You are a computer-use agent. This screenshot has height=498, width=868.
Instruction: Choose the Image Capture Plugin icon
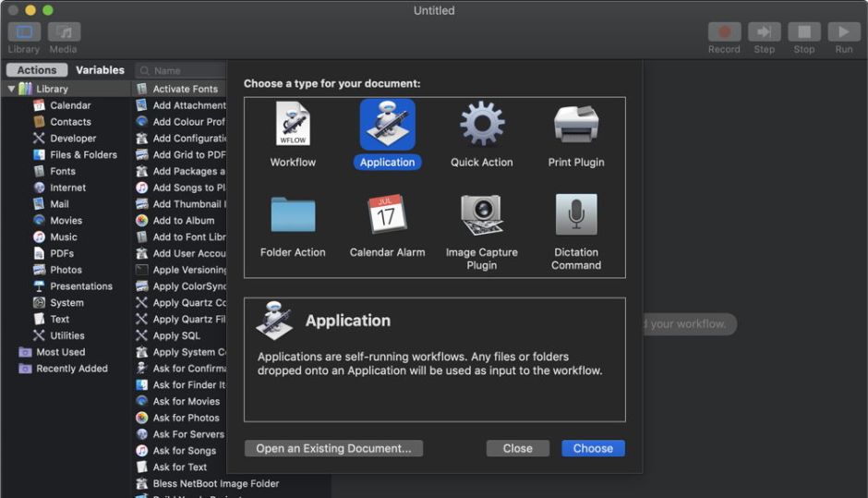pos(482,215)
